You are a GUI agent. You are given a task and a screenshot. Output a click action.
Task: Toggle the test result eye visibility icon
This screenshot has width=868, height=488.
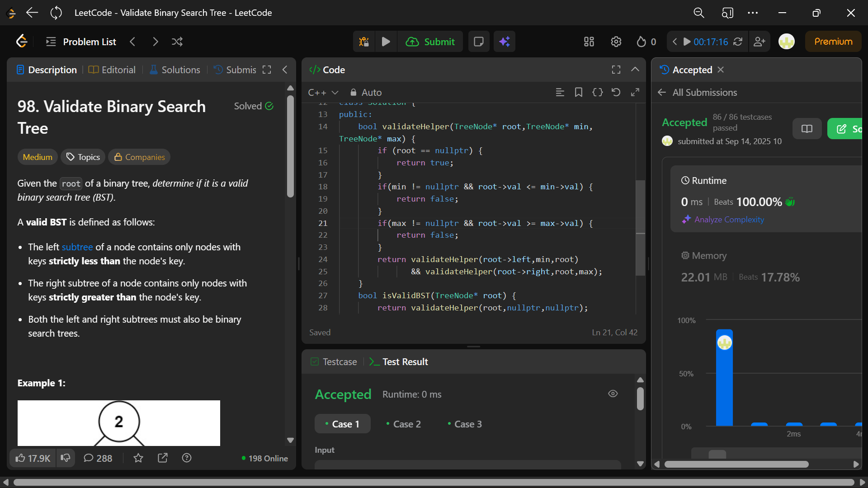point(613,394)
